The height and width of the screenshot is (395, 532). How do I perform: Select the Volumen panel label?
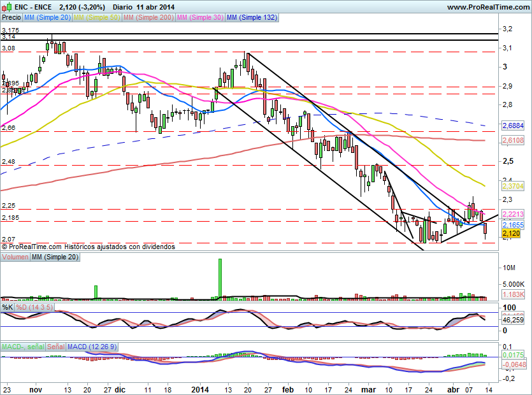pos(15,256)
